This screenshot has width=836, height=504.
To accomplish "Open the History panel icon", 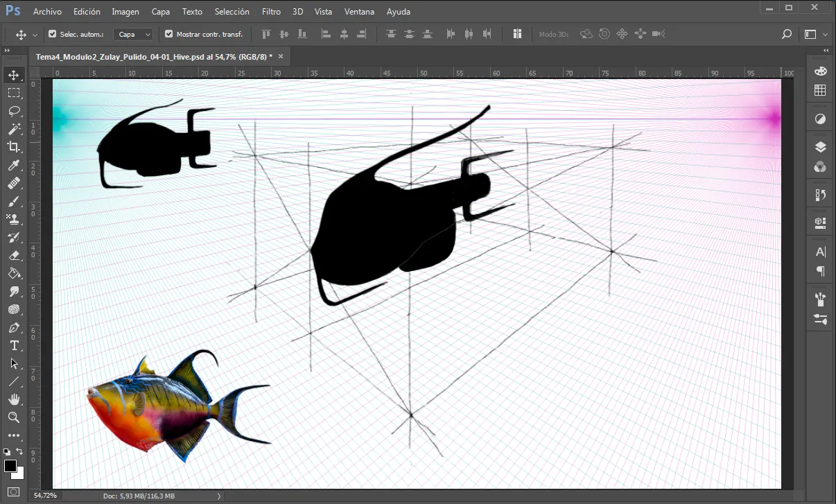I will [x=821, y=195].
